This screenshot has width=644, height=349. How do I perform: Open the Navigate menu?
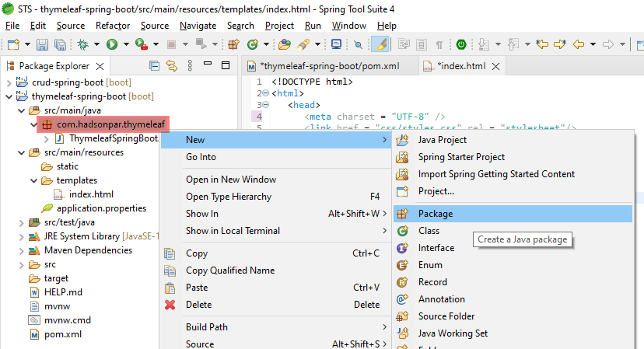point(198,26)
